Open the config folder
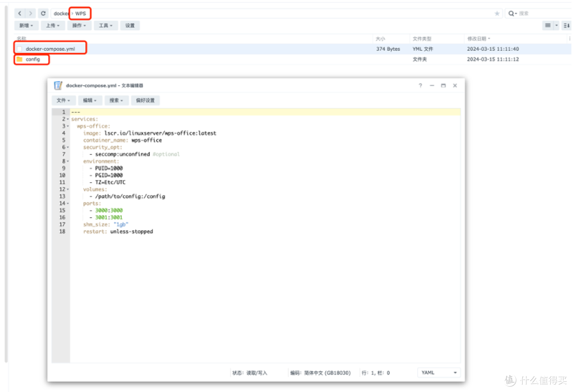The width and height of the screenshot is (572, 392). 33,59
